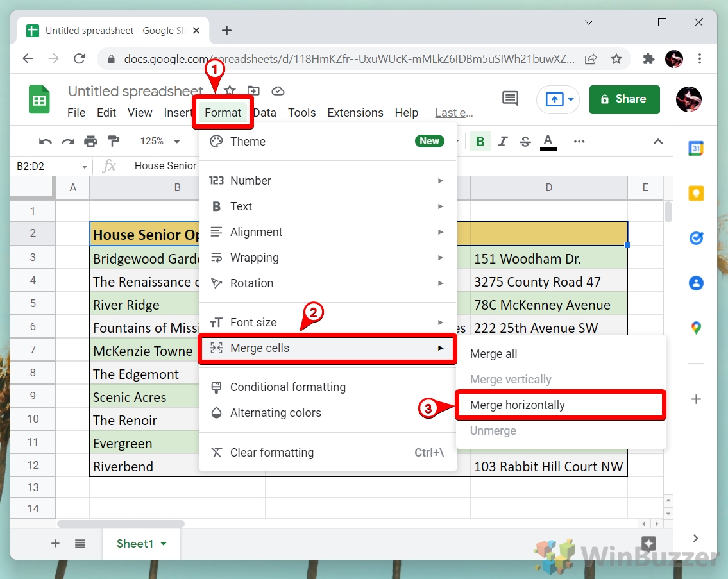Choose Merge horizontally option

(561, 405)
